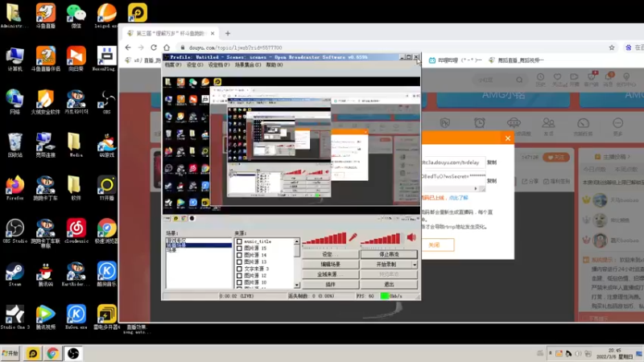644x362 pixels.
Task: Click the 点此了解 link in dialog
Action: [458, 198]
